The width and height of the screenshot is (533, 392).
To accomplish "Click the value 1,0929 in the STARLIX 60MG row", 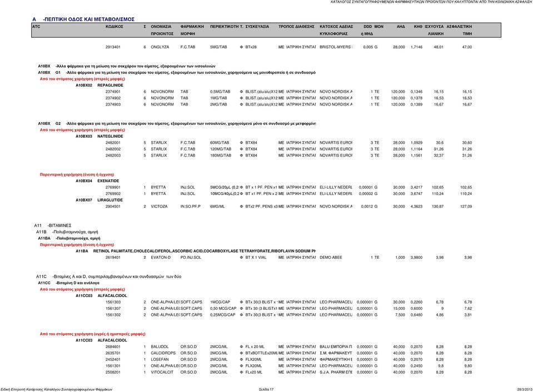I will 416,143.
